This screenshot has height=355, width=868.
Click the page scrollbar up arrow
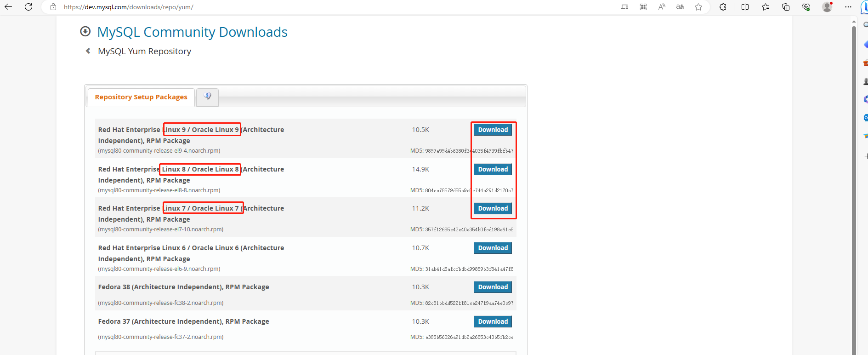(854, 21)
